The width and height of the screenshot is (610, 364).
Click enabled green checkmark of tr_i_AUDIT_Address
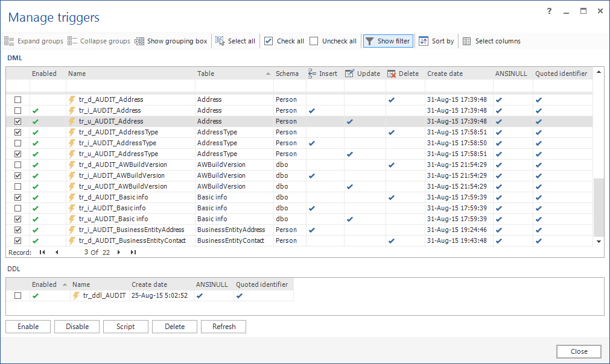point(36,111)
